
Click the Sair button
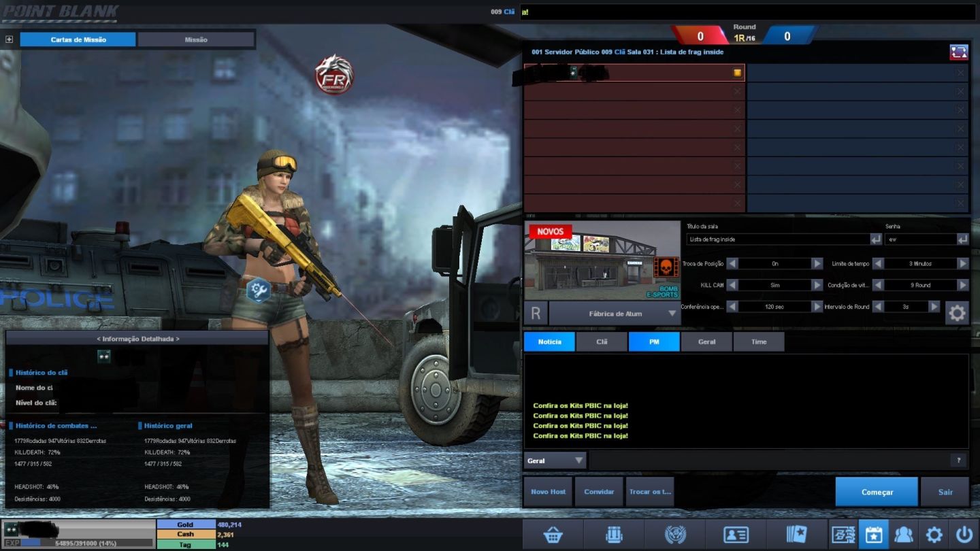pos(945,492)
